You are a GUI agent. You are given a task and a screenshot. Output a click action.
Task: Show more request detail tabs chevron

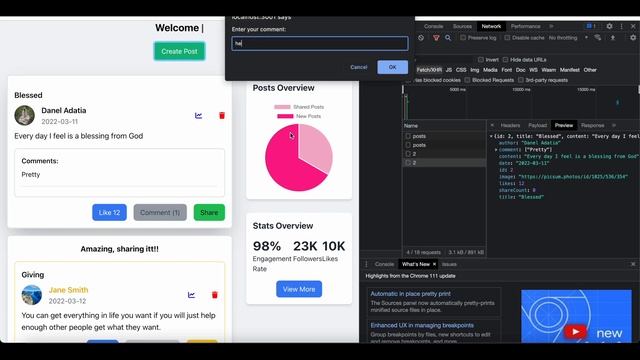click(x=614, y=125)
